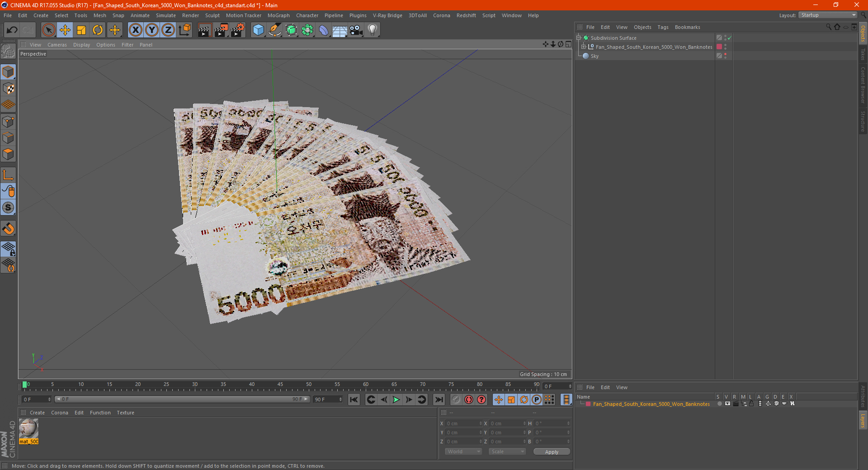Switch to Edges mode icon
The height and width of the screenshot is (470, 868).
click(x=8, y=138)
